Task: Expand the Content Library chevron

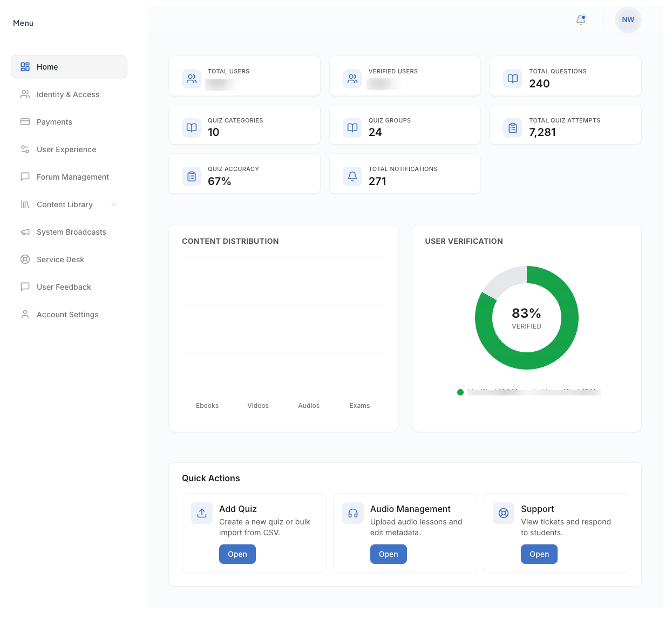Action: pos(114,204)
